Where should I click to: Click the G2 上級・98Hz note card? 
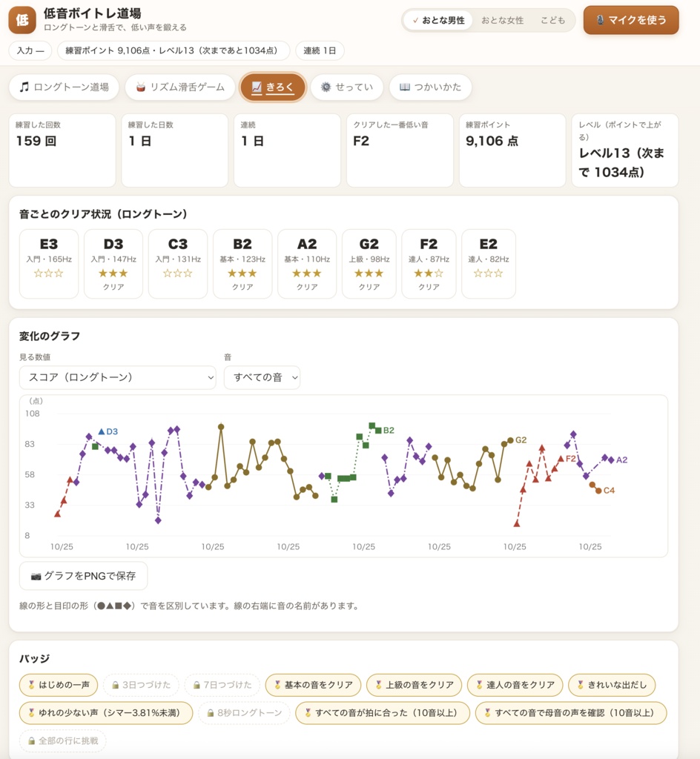[369, 264]
